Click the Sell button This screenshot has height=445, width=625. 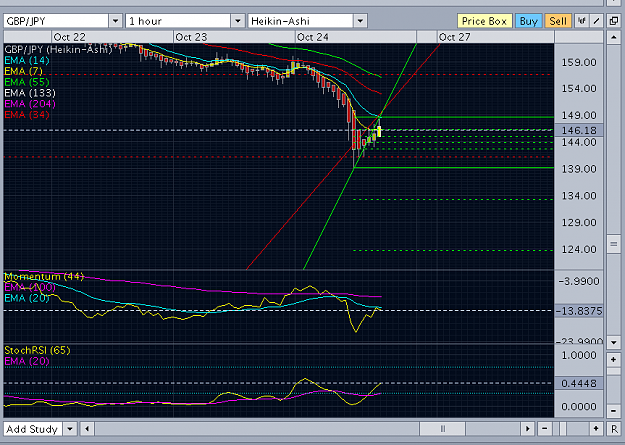pyautogui.click(x=558, y=21)
